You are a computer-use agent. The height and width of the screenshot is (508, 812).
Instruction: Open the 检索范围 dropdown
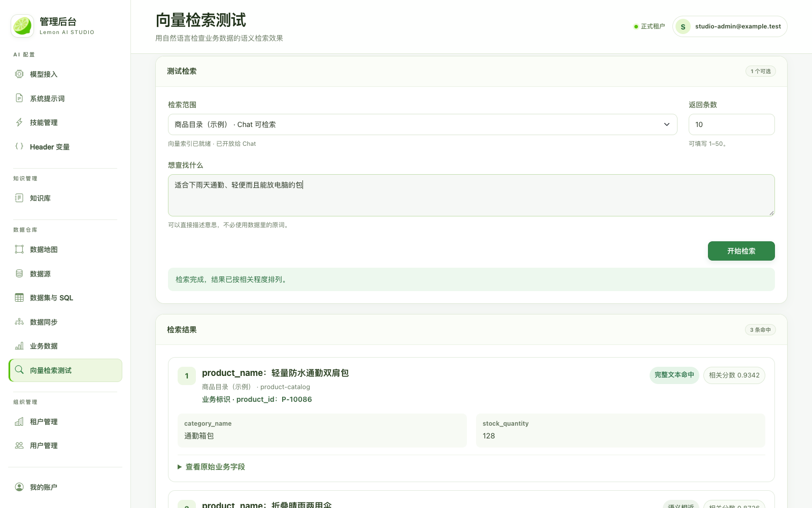422,124
